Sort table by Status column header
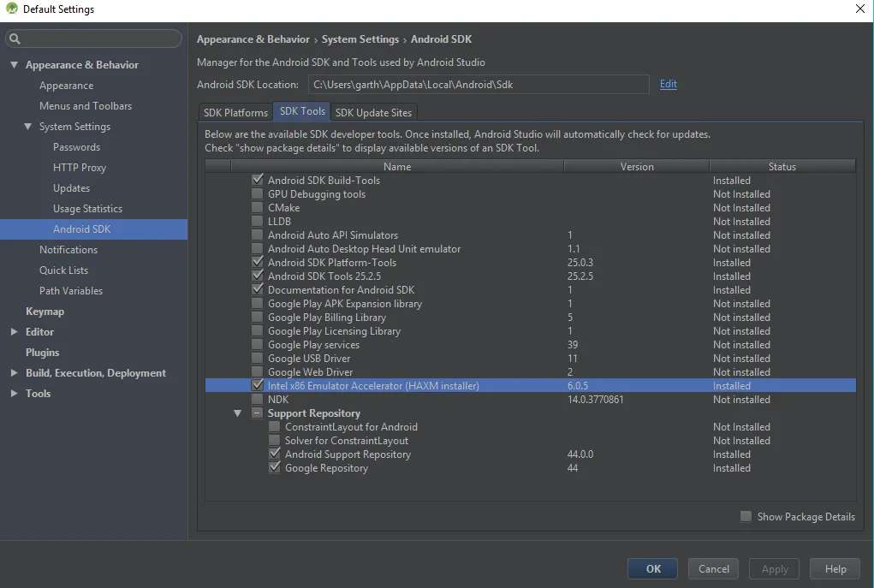The width and height of the screenshot is (874, 588). 782,166
